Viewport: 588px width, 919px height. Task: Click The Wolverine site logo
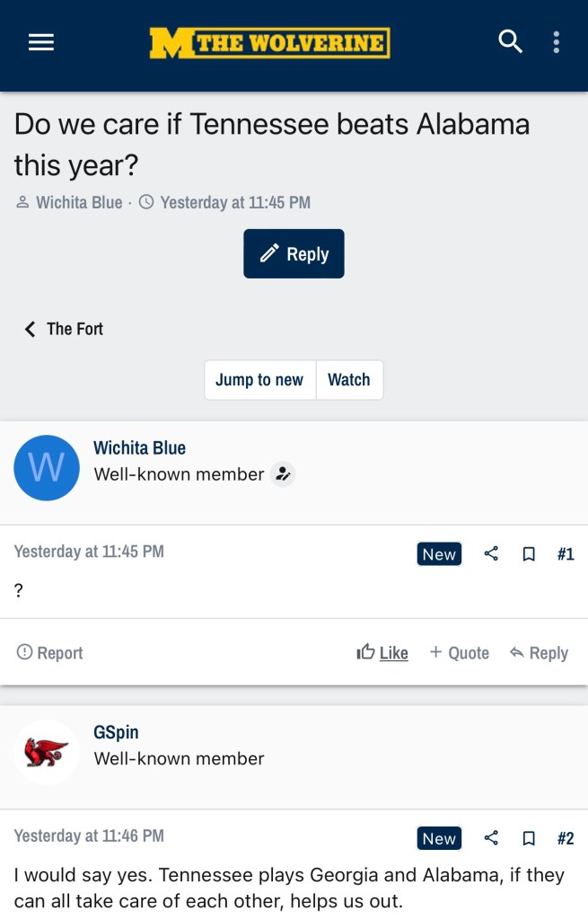coord(269,42)
